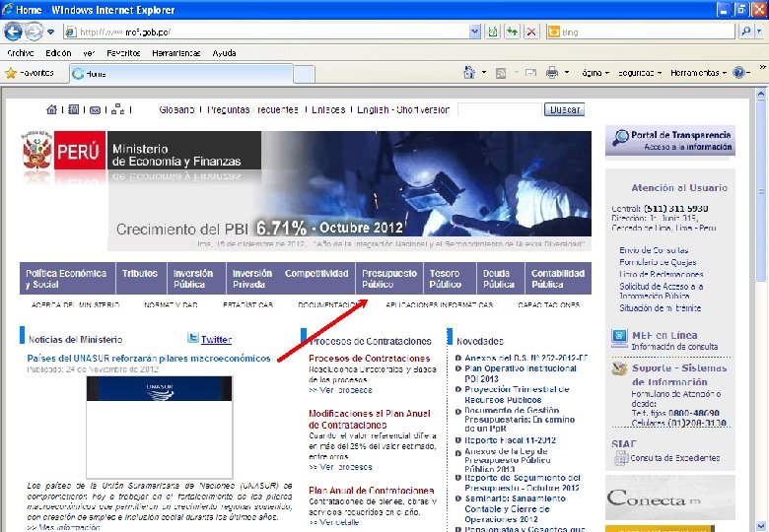Click the Twitter link

pyautogui.click(x=216, y=340)
